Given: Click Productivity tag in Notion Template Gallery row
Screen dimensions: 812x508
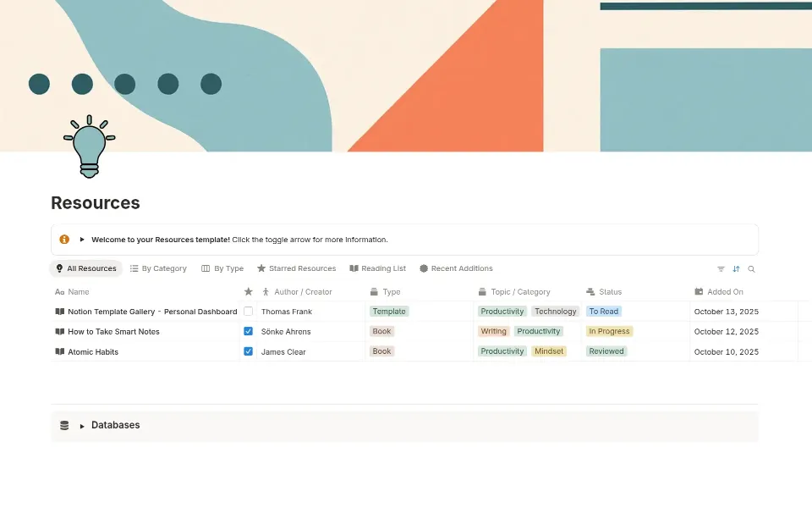Looking at the screenshot, I should pos(502,312).
